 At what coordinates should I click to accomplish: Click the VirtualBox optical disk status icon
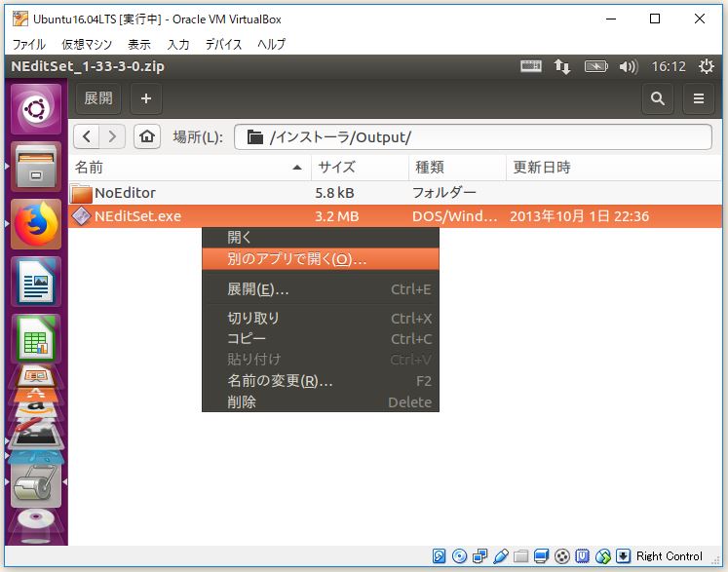(459, 555)
